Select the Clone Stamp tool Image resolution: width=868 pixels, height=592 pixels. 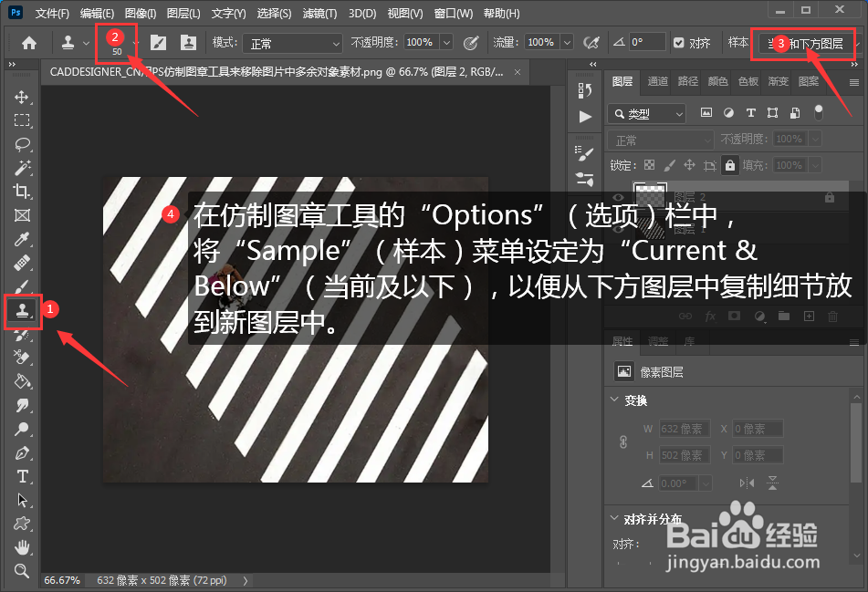click(x=22, y=311)
